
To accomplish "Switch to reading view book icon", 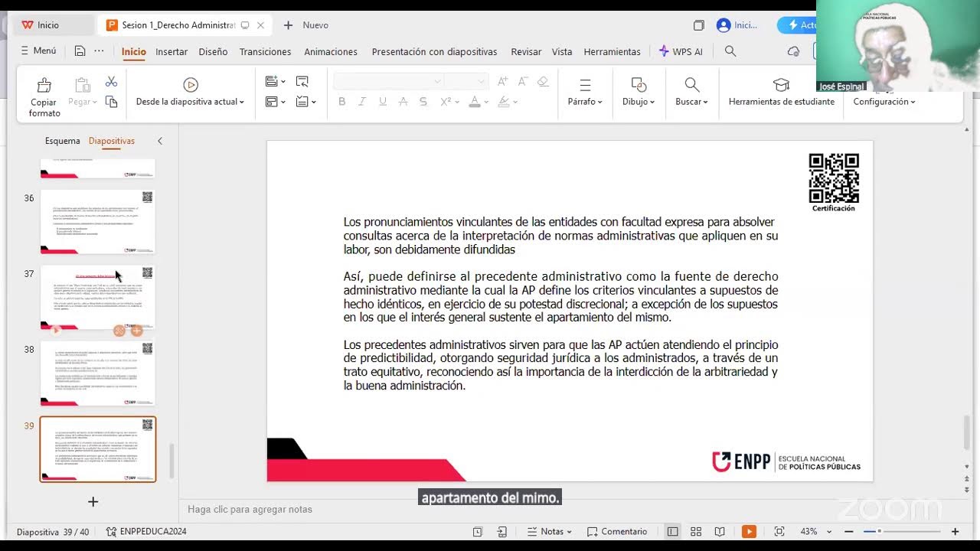I will click(x=720, y=532).
